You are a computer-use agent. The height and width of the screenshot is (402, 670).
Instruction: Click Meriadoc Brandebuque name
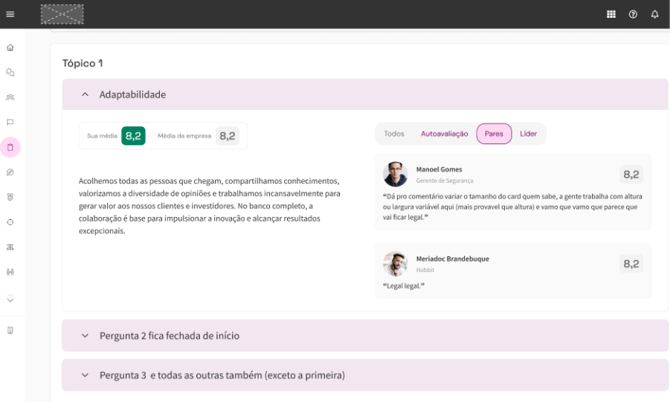452,259
